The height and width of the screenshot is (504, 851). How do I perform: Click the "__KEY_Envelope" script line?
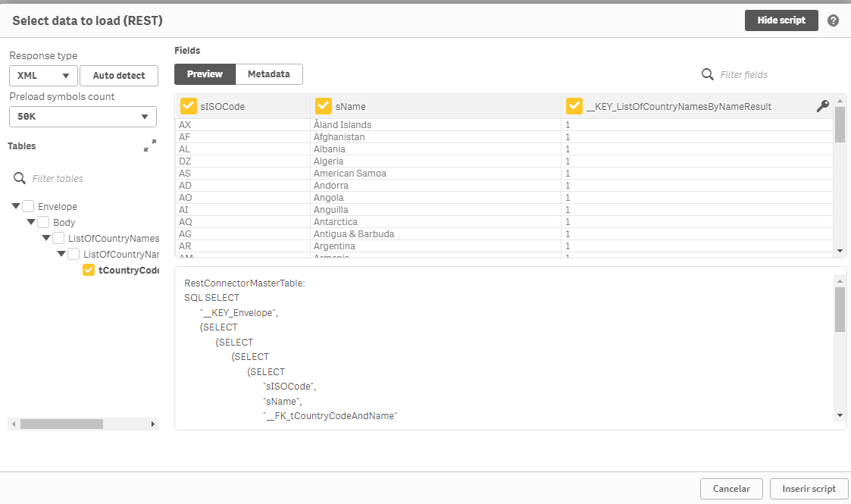239,312
